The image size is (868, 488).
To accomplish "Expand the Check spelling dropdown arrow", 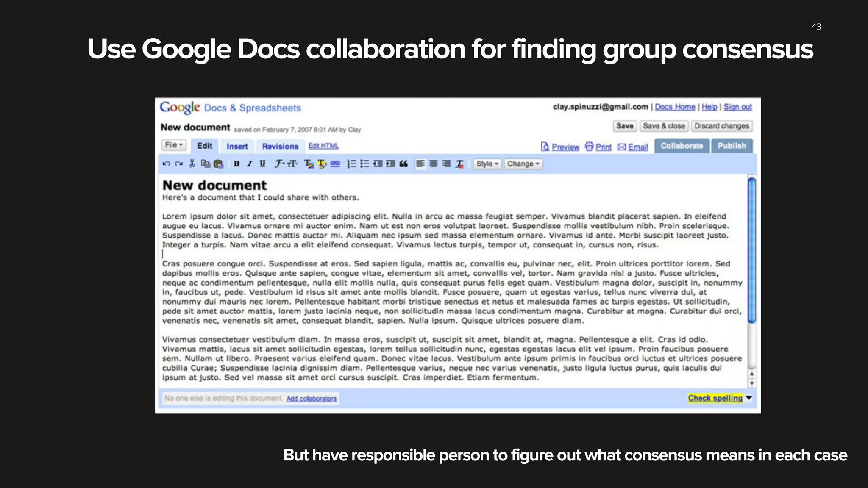I will 749,398.
